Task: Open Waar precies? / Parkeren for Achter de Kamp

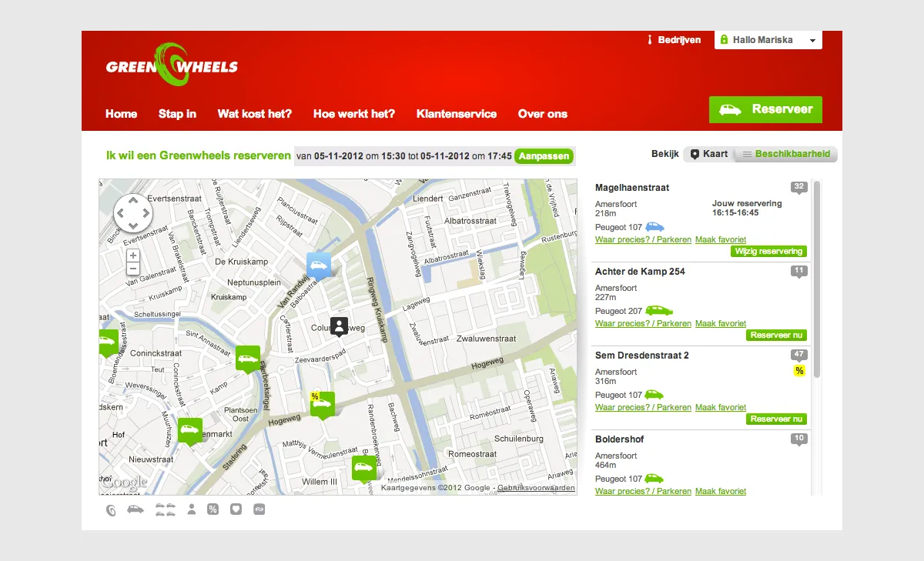Action: (x=643, y=324)
